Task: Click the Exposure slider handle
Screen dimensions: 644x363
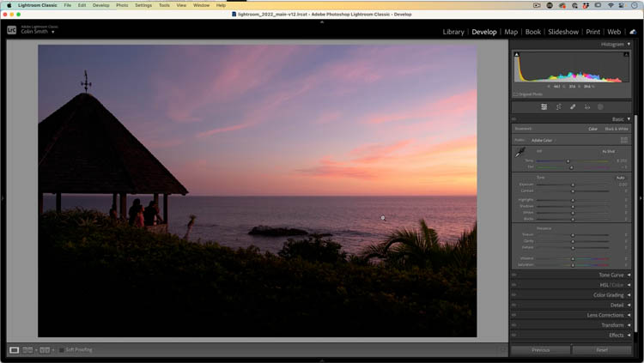Action: 573,185
